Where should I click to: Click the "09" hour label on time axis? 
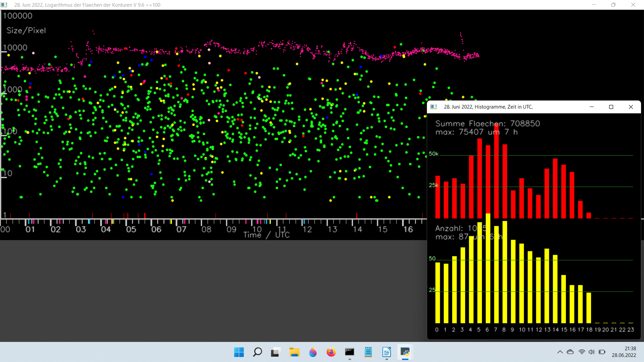(x=231, y=229)
